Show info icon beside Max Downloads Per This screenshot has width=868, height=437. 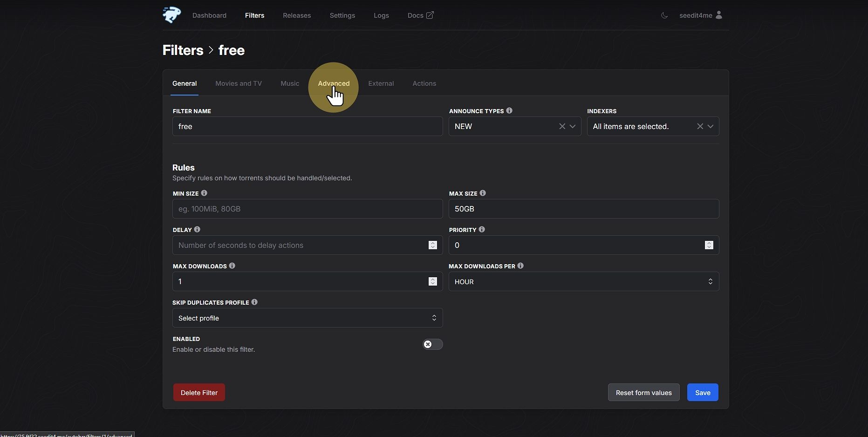click(x=520, y=266)
